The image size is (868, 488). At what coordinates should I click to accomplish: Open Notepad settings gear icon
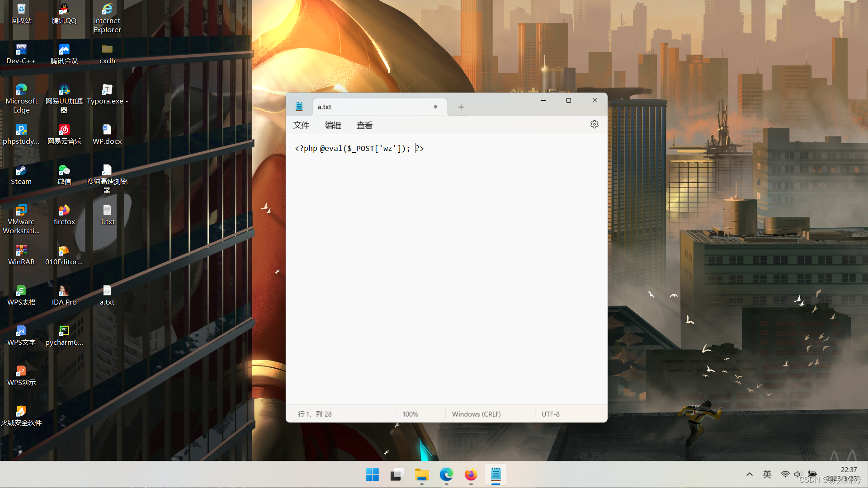coord(594,124)
